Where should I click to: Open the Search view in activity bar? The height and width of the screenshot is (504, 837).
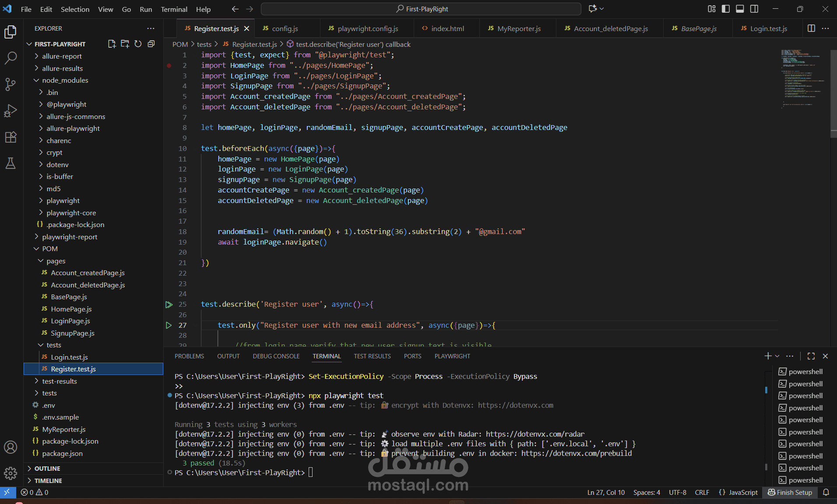click(11, 58)
